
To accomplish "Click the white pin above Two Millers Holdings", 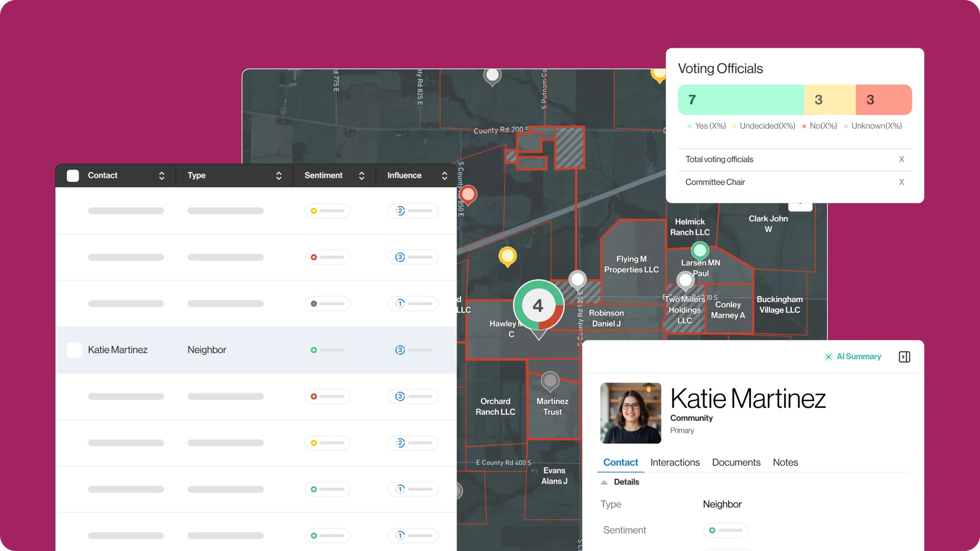I will click(685, 281).
